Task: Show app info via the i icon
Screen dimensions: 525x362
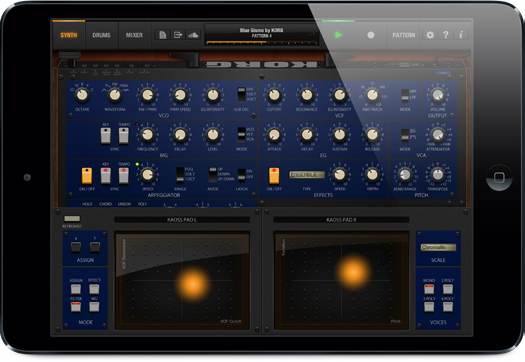Action: tap(461, 35)
